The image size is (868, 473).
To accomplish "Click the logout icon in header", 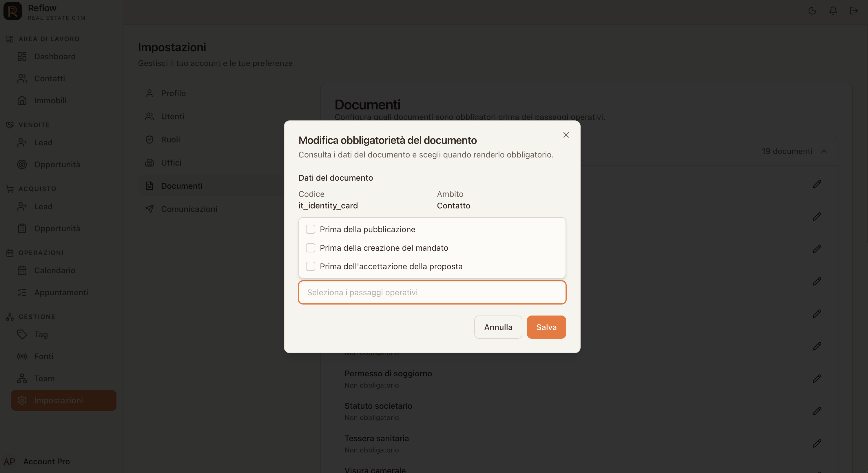I will coord(854,11).
